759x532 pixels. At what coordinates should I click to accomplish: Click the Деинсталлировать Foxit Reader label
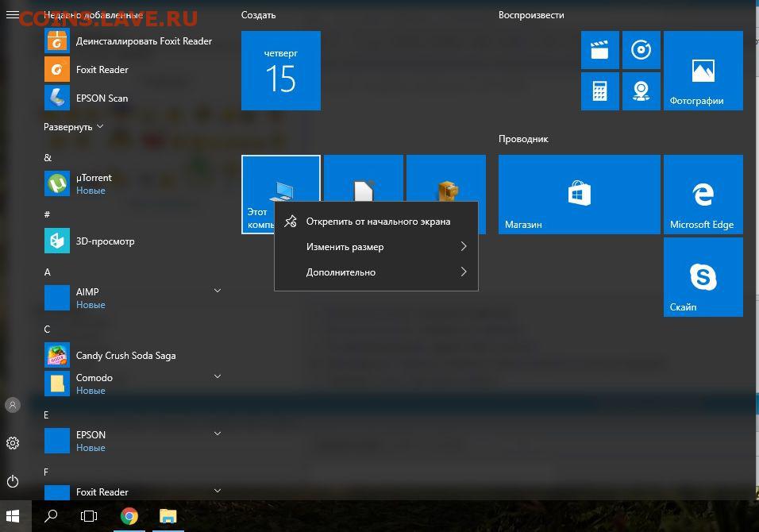[x=144, y=41]
